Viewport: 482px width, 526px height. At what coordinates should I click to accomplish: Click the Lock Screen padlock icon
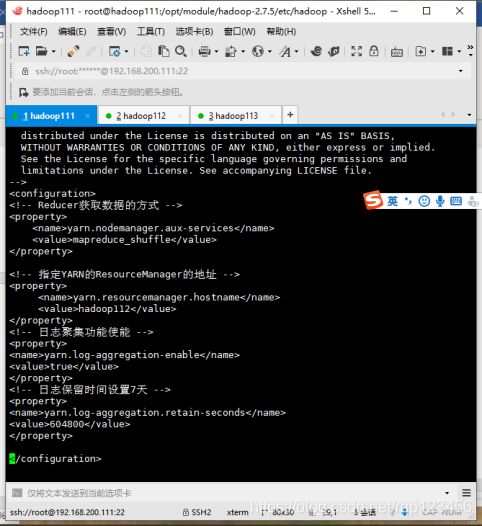point(374,51)
